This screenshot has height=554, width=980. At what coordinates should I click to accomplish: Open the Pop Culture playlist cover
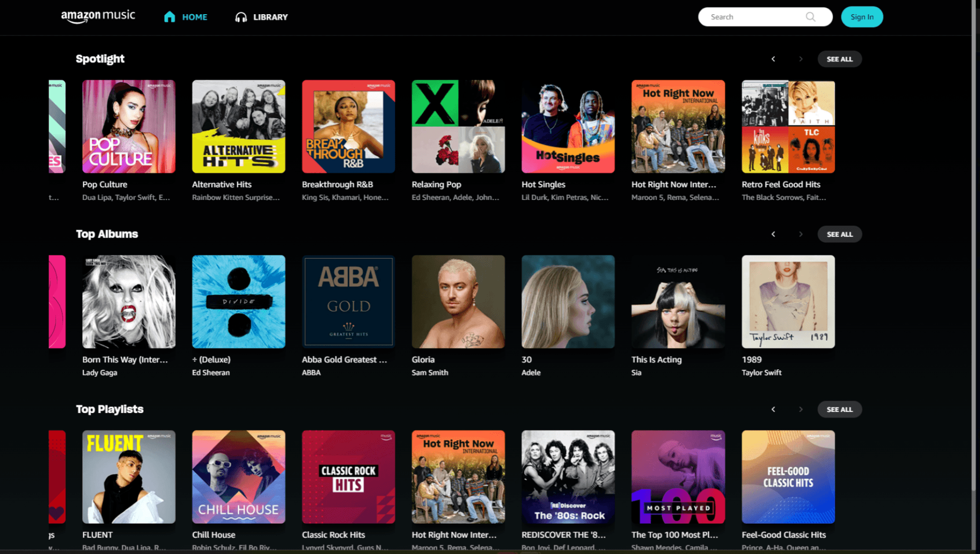click(129, 126)
